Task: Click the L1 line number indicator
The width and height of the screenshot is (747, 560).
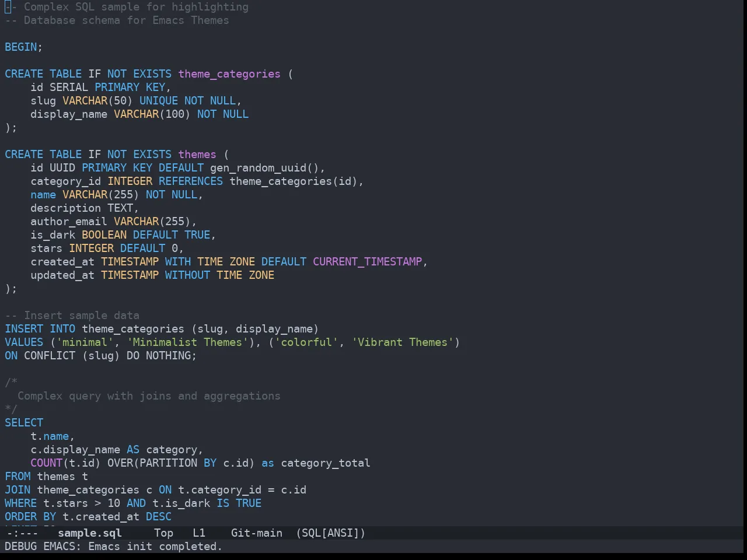Action: 199,533
